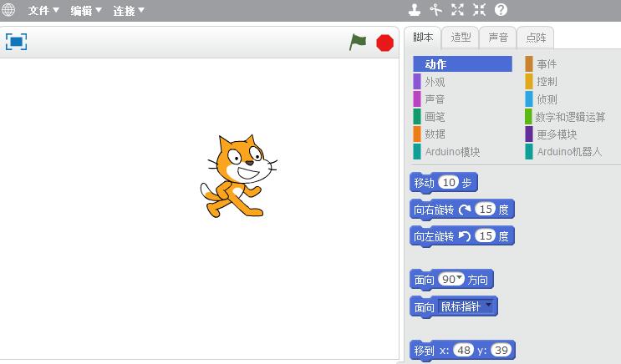This screenshot has height=364, width=621.
Task: Select the 动作 block category
Action: (462, 64)
